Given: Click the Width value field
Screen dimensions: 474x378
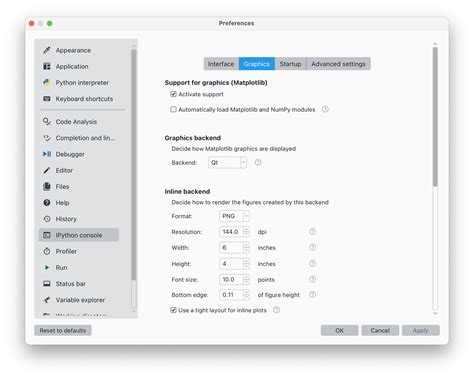Looking at the screenshot, I should pos(231,247).
